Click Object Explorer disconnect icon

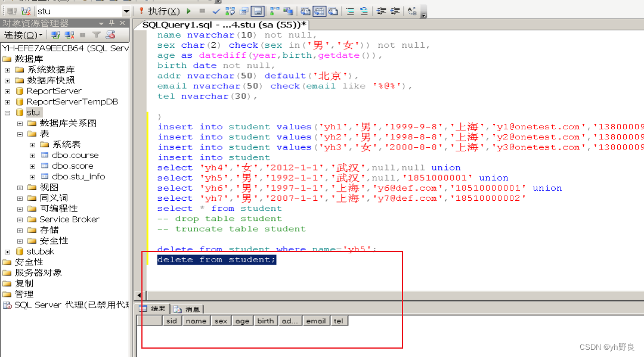coord(69,35)
